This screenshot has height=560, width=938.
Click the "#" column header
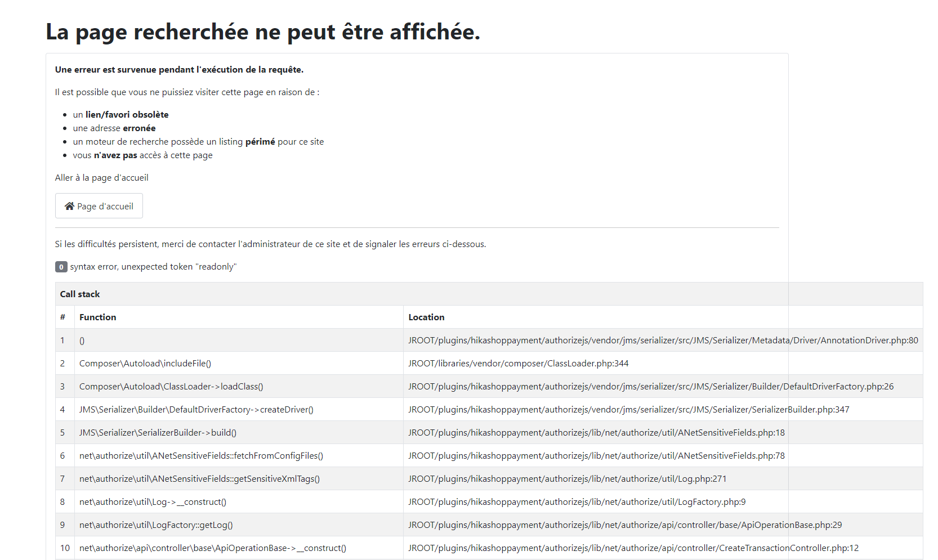click(x=62, y=317)
